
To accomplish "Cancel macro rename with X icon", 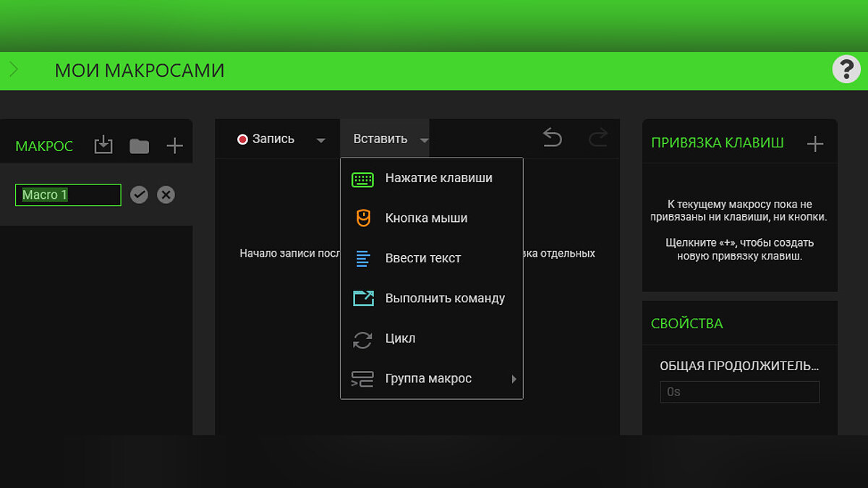I will [166, 194].
